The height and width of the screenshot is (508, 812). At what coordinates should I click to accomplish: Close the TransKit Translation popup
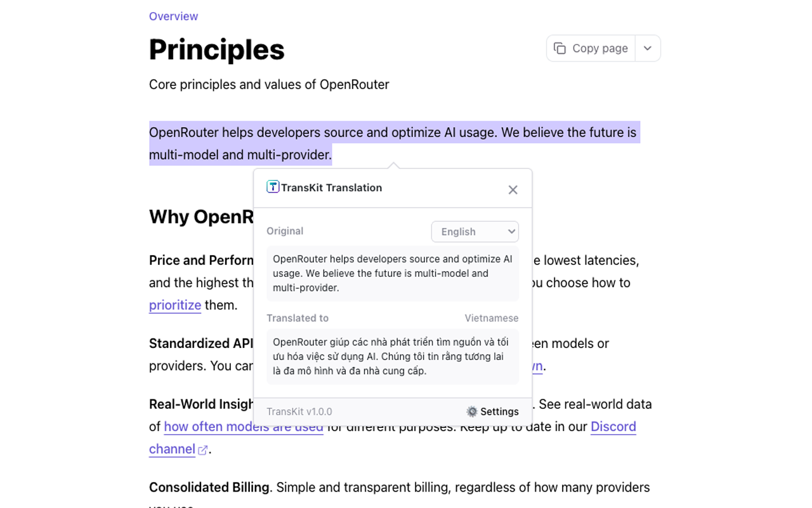[x=513, y=190]
